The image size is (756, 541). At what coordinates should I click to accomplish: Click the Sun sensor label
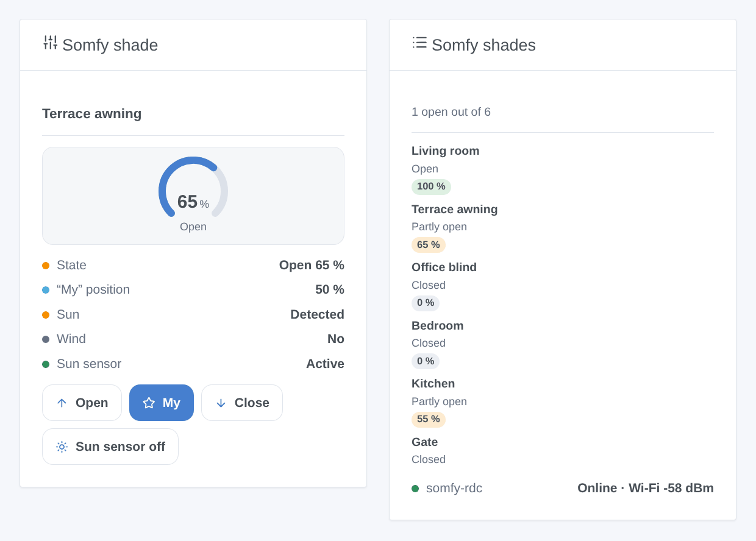[89, 364]
